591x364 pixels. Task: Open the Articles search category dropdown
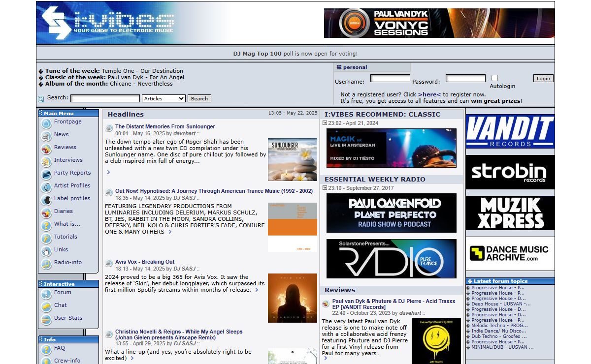[x=164, y=98]
